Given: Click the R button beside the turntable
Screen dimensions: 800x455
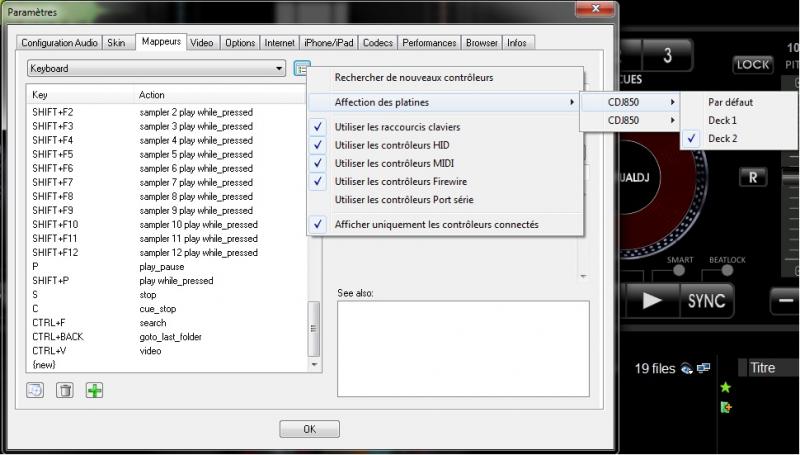Looking at the screenshot, I should point(753,177).
